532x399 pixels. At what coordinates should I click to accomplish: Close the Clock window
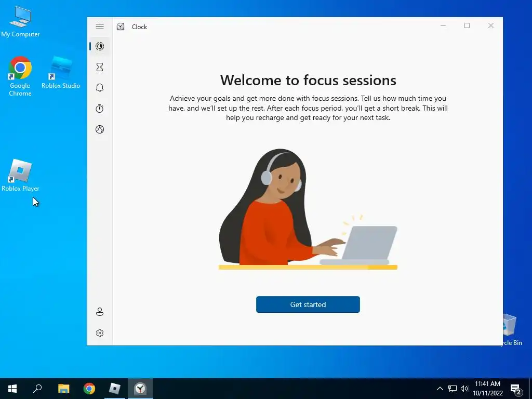pos(491,26)
